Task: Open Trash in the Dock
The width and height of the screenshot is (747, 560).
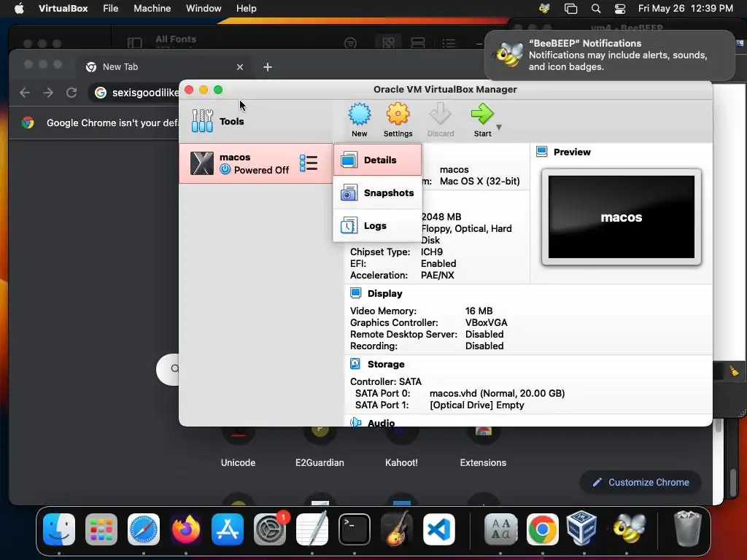Action: (x=688, y=529)
